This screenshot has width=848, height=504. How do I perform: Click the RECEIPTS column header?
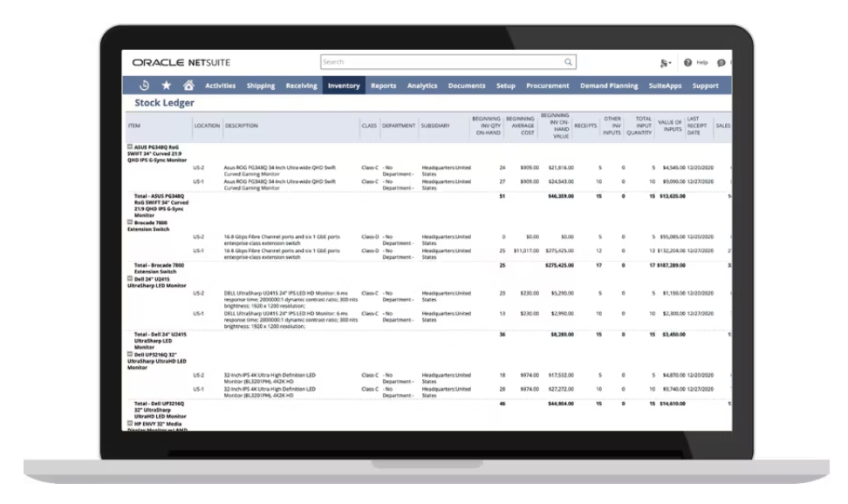[585, 126]
